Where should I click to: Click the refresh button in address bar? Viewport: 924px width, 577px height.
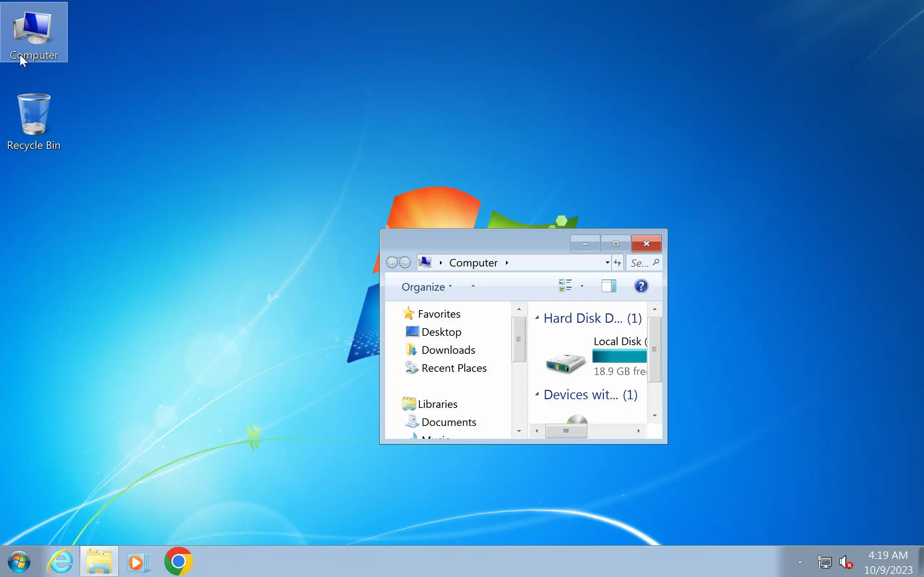click(x=617, y=263)
